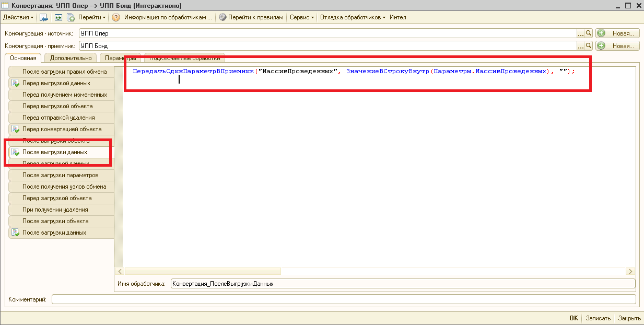
Task: Select the После загрузки данных handler
Action: [x=61, y=233]
